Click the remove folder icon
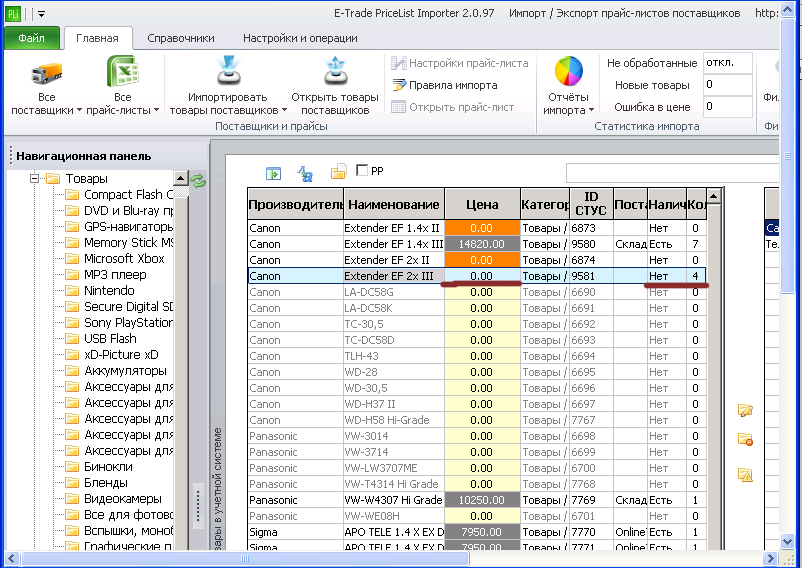 [x=745, y=439]
